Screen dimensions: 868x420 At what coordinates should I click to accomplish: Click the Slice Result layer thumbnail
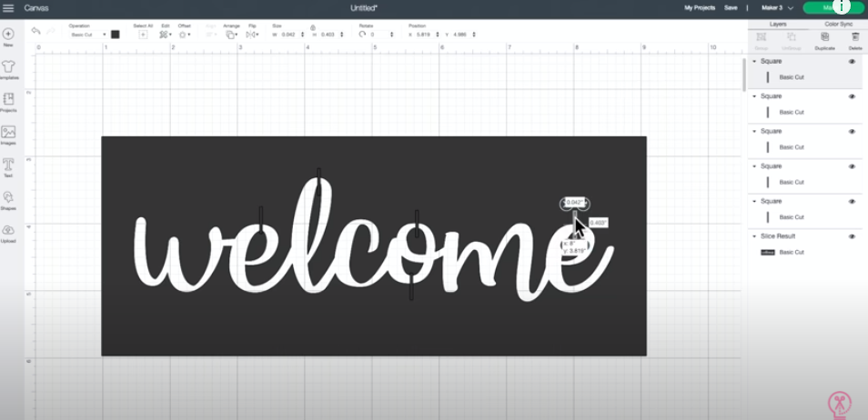768,253
